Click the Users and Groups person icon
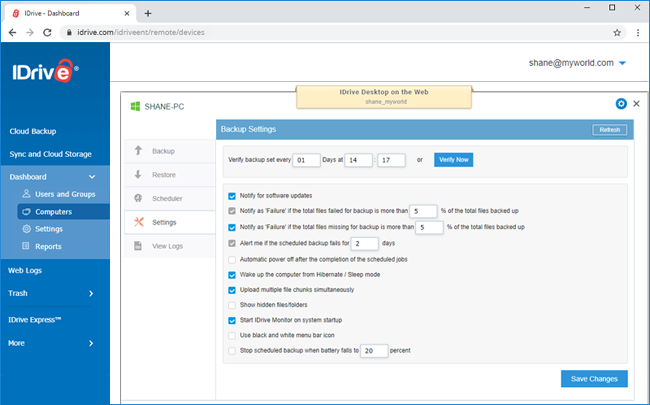 (26, 194)
